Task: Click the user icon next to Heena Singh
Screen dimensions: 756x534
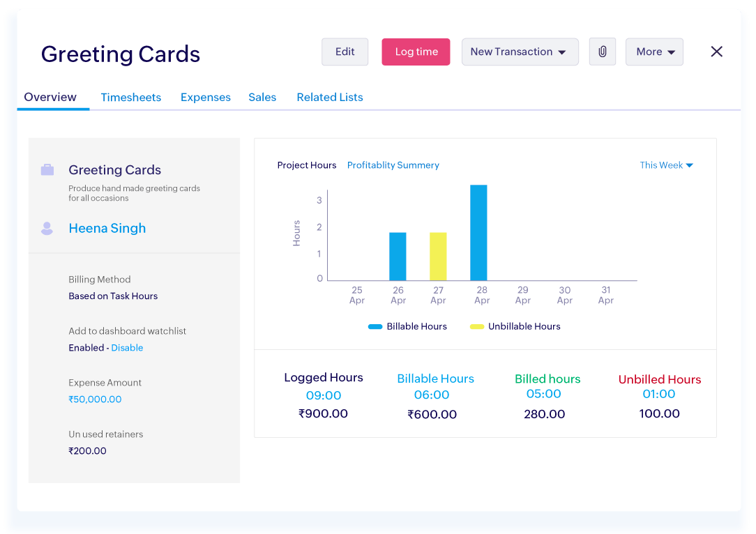Action: pyautogui.click(x=47, y=228)
